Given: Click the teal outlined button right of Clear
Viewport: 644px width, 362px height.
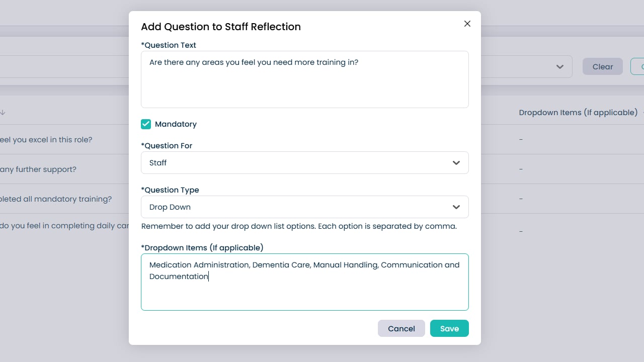Looking at the screenshot, I should pos(638,67).
